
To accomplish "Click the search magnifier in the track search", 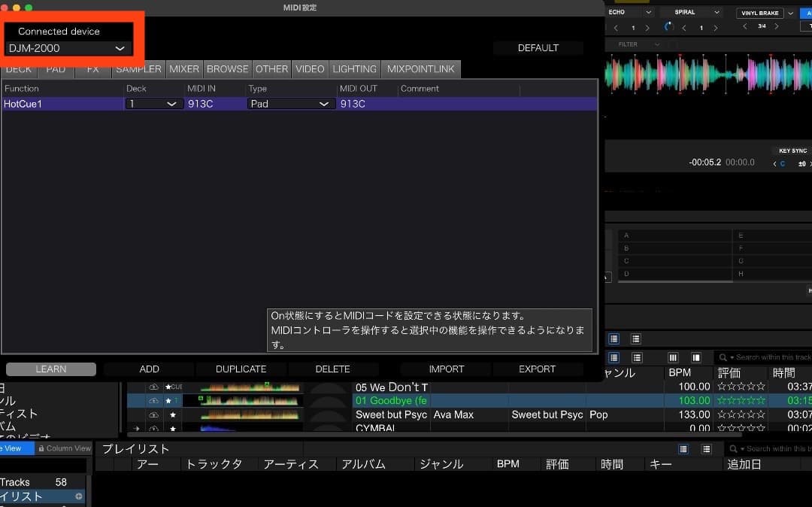I will 723,357.
